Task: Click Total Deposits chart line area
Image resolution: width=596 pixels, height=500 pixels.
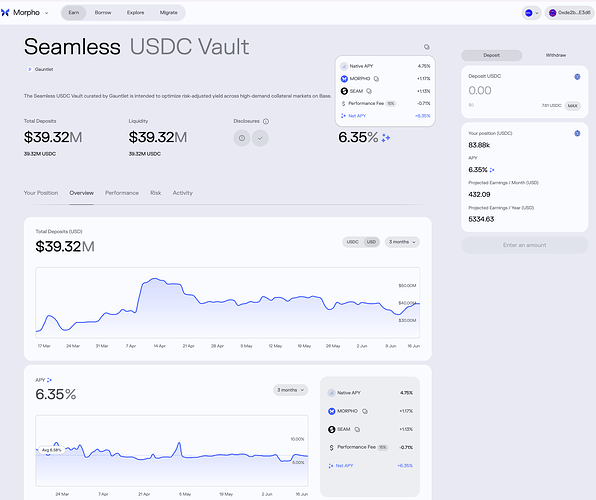Action: pyautogui.click(x=228, y=303)
